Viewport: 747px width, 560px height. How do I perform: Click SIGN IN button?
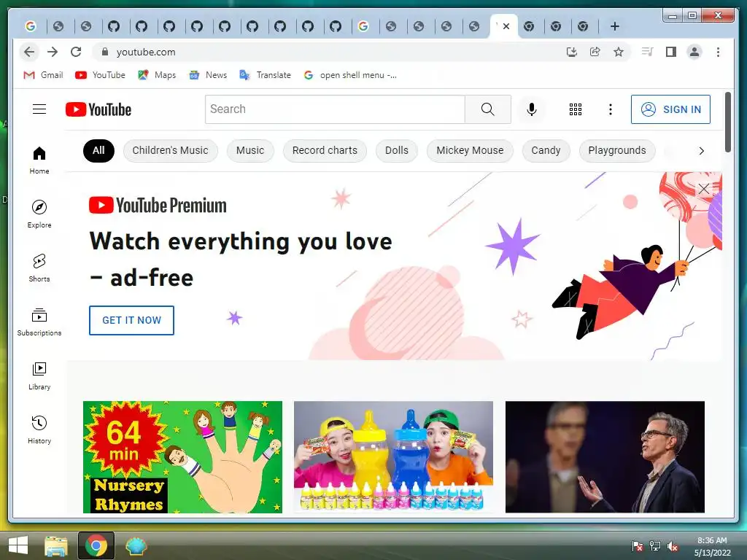coord(670,109)
